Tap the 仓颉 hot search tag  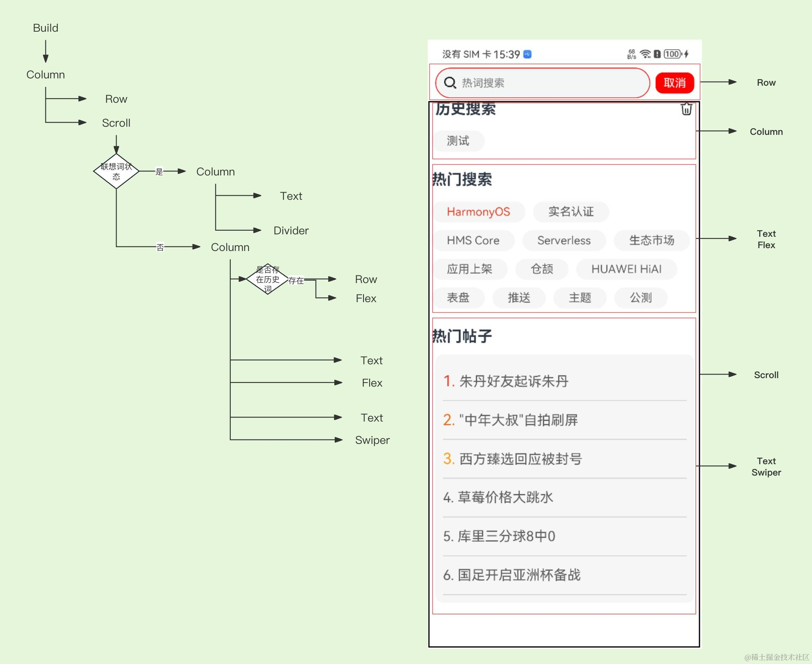(x=541, y=269)
